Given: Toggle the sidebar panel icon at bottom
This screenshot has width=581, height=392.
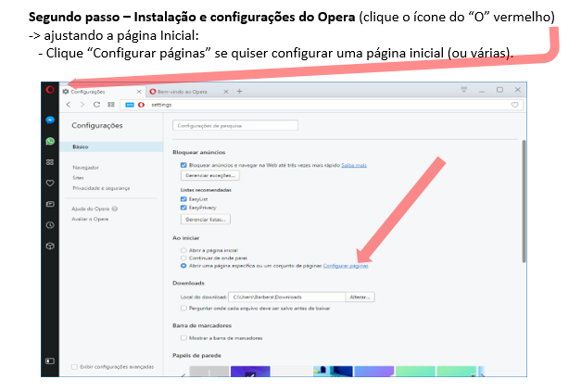Looking at the screenshot, I should coord(50,360).
